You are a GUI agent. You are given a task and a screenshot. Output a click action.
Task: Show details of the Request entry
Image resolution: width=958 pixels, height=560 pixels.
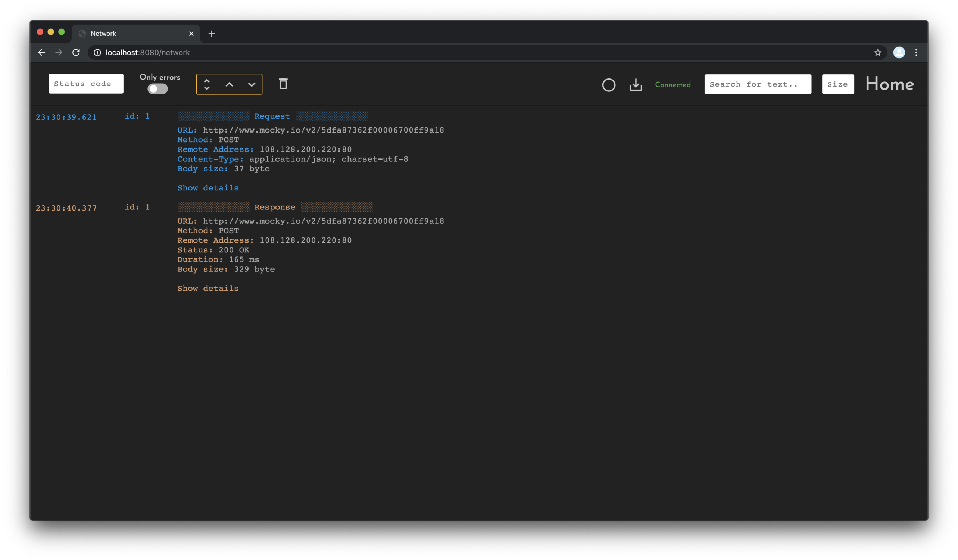(x=208, y=188)
